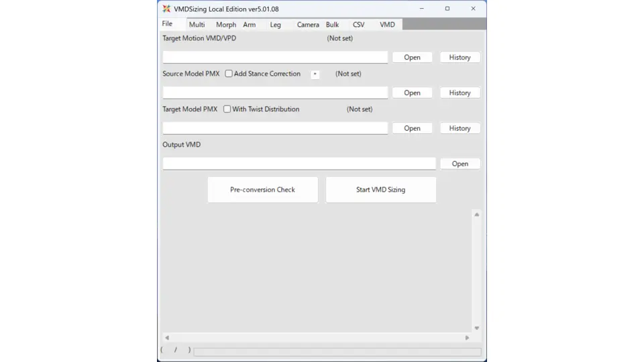
Task: Focus the Target Model PMX path field
Action: (275, 128)
